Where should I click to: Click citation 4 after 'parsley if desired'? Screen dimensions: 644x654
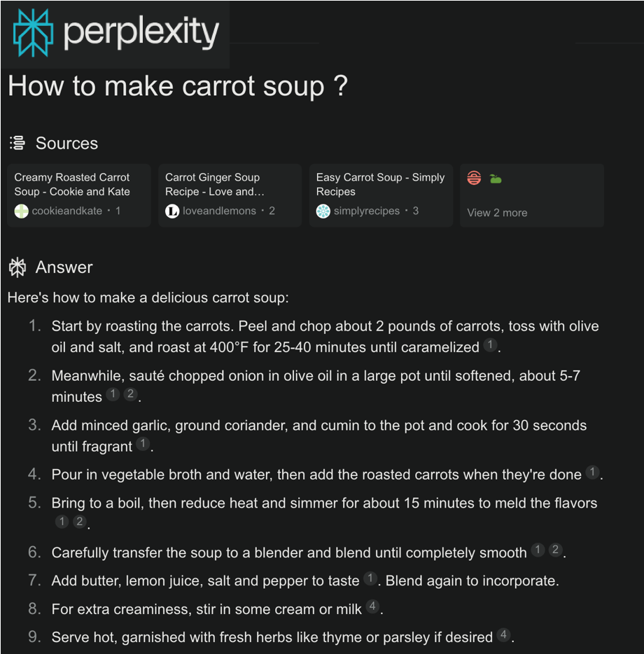pyautogui.click(x=503, y=635)
